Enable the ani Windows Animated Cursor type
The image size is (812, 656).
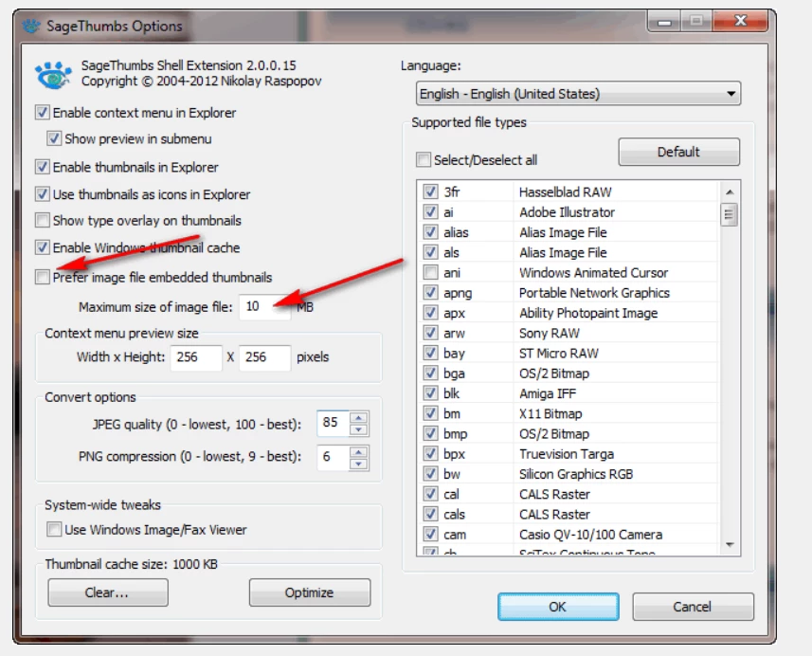[430, 273]
